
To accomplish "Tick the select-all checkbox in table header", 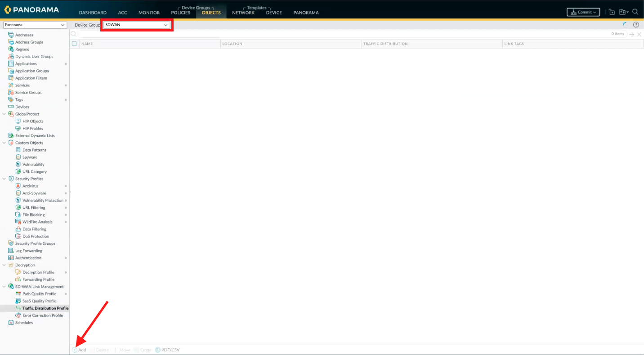I will (x=75, y=44).
